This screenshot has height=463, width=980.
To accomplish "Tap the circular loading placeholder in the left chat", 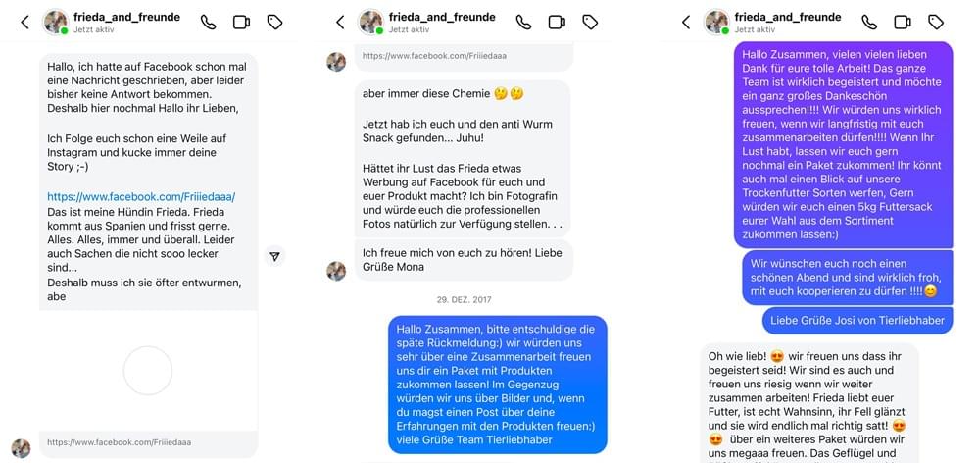I will pyautogui.click(x=148, y=371).
